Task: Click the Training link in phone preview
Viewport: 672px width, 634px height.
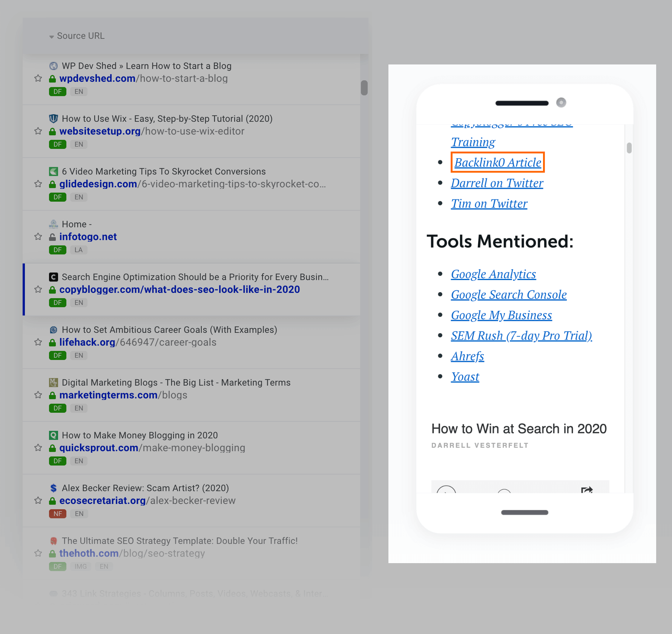Action: coord(473,142)
